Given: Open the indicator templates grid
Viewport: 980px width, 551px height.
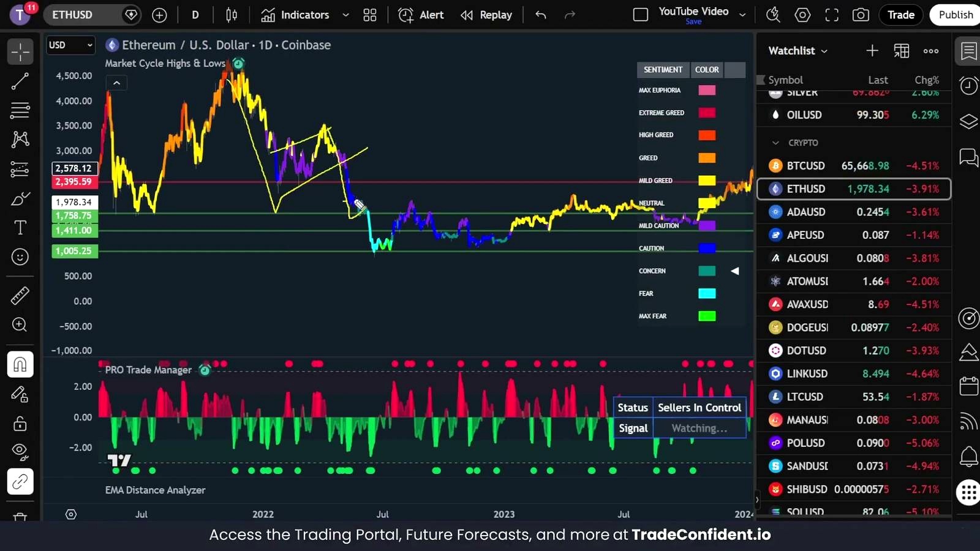Looking at the screenshot, I should (x=370, y=15).
